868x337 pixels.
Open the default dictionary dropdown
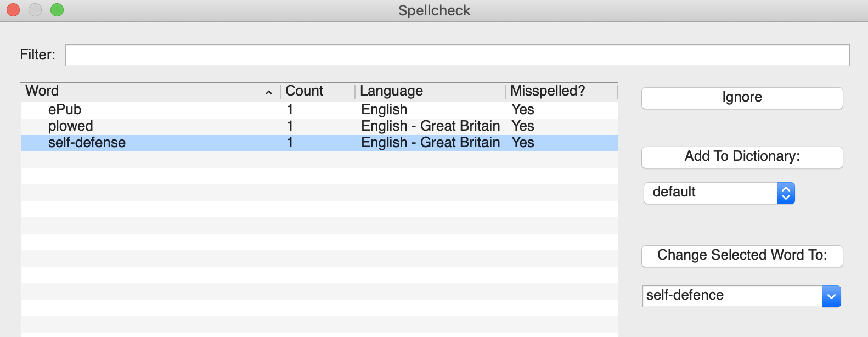pos(719,193)
